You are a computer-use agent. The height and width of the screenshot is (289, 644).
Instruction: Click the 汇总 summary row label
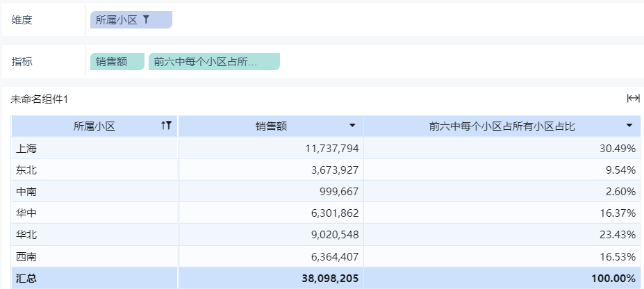coord(26,278)
